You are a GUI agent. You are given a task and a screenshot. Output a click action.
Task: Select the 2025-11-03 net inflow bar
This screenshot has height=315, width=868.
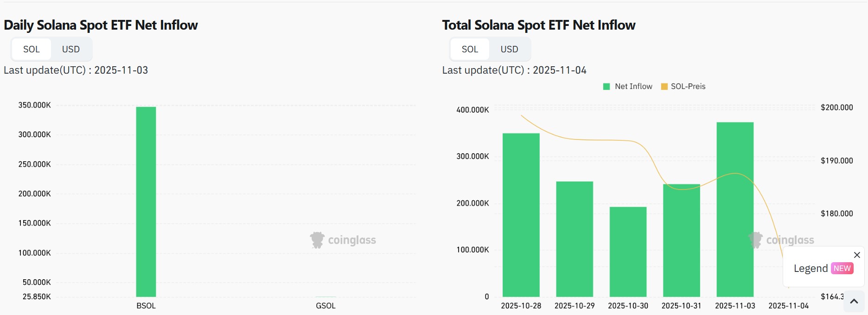coord(735,209)
